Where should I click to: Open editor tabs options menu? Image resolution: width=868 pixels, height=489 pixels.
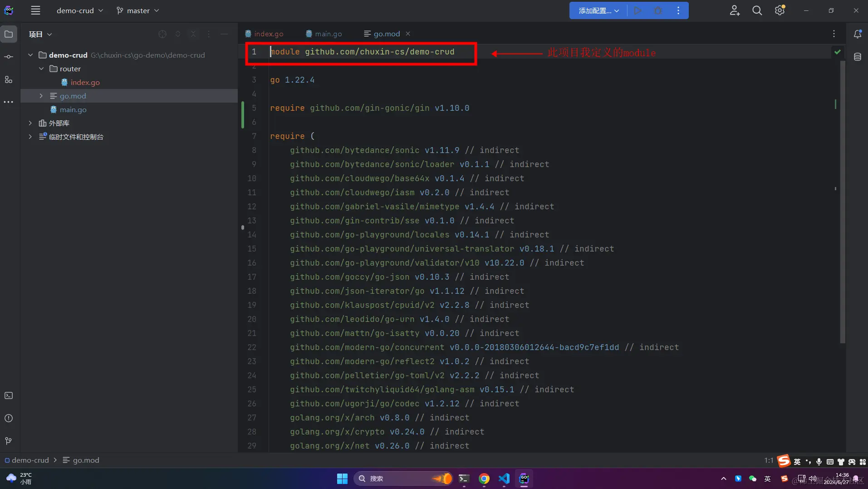(834, 34)
